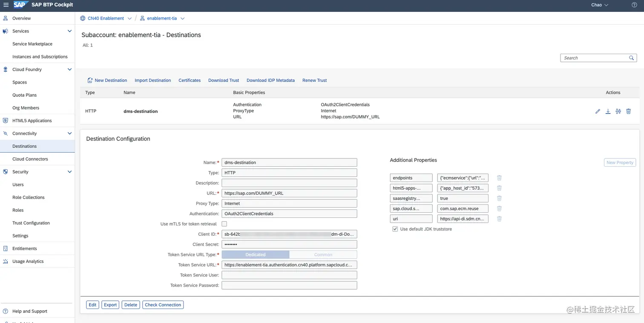Click the New Property button

620,162
